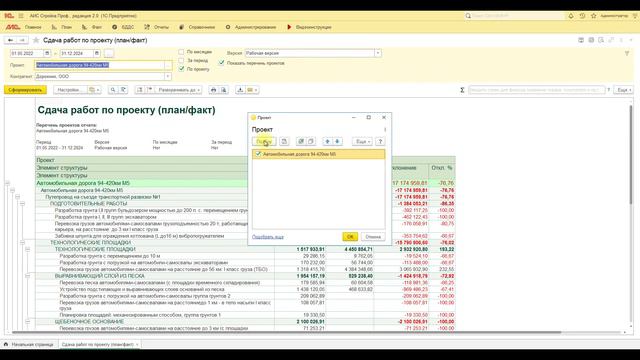Open Проект field selection ellipsis
Viewport: 640px width, 360px height.
(167, 65)
